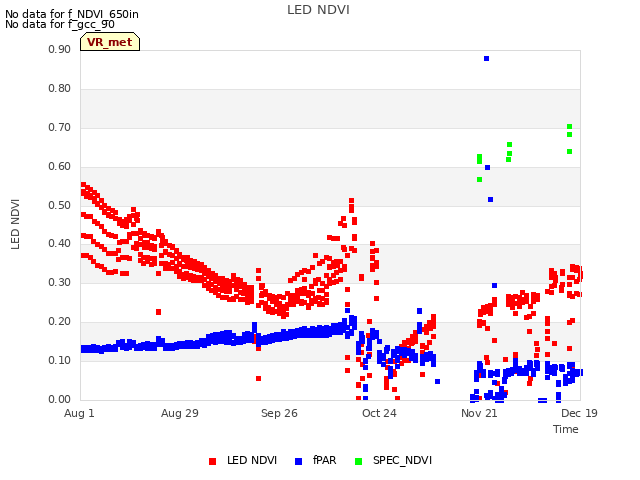Click the 'No data for f_NDVI_650in' message

tap(72, 14)
